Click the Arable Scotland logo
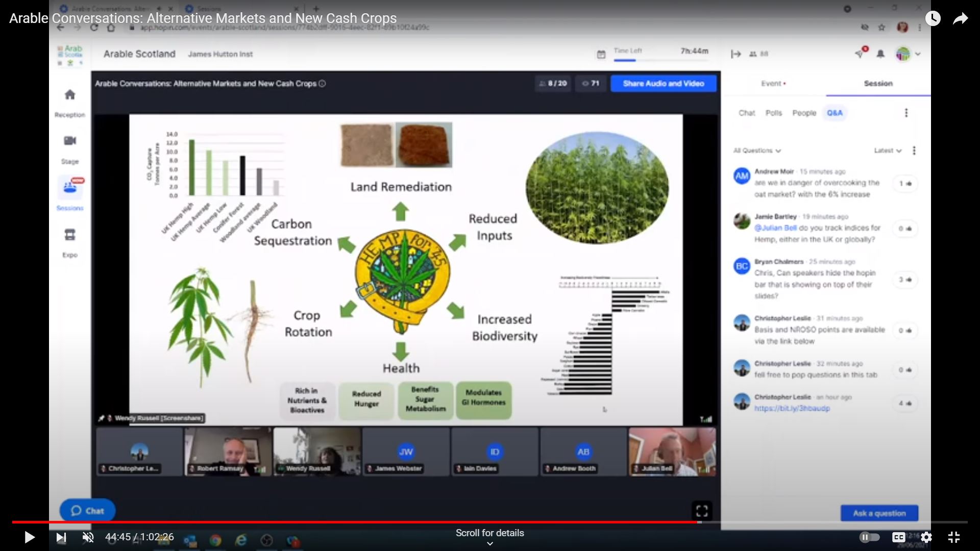The height and width of the screenshot is (551, 980). tap(70, 55)
